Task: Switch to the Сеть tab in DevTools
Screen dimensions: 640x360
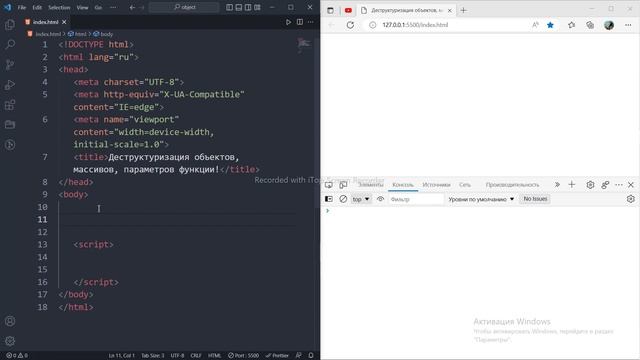Action: click(465, 185)
